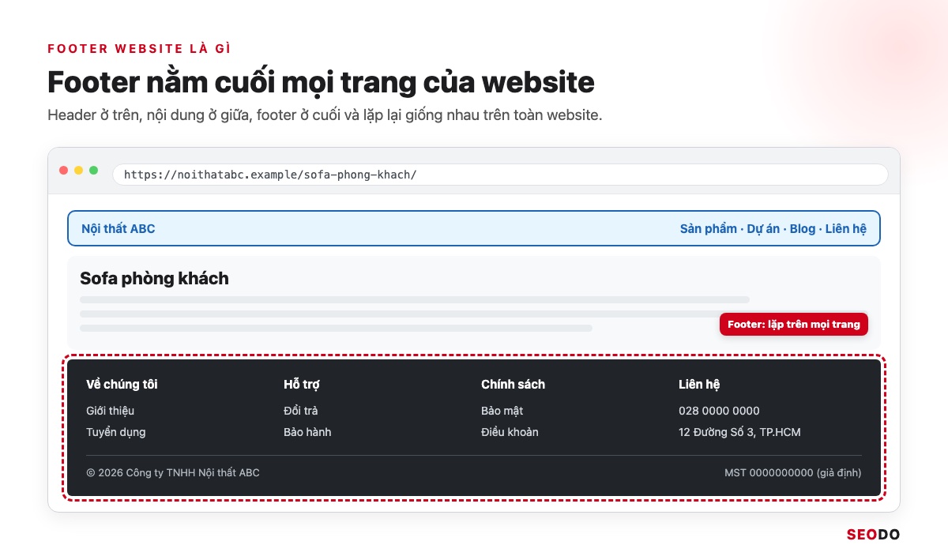Open Liên hệ in header navigation

pyautogui.click(x=846, y=229)
